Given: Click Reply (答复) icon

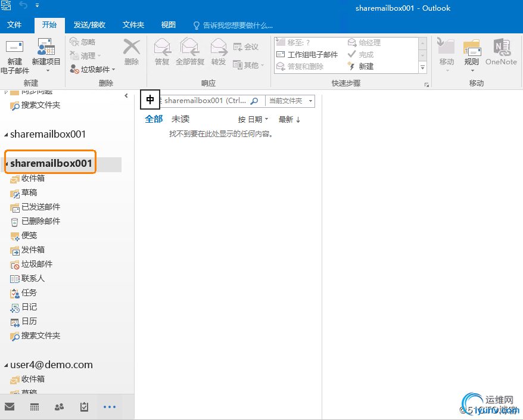Looking at the screenshot, I should 162,46.
